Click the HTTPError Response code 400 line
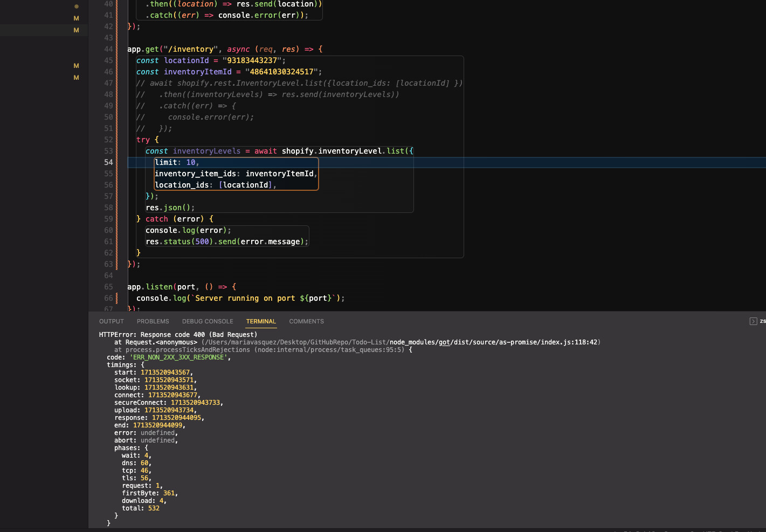The height and width of the screenshot is (532, 766). pos(178,335)
